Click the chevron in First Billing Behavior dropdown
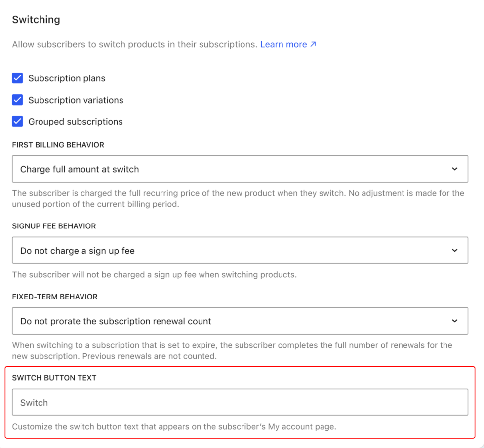The height and width of the screenshot is (448, 484). (x=455, y=169)
